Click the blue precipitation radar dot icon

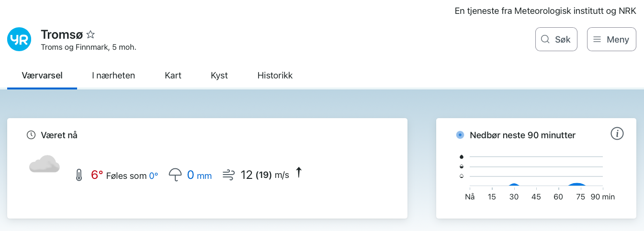460,135
